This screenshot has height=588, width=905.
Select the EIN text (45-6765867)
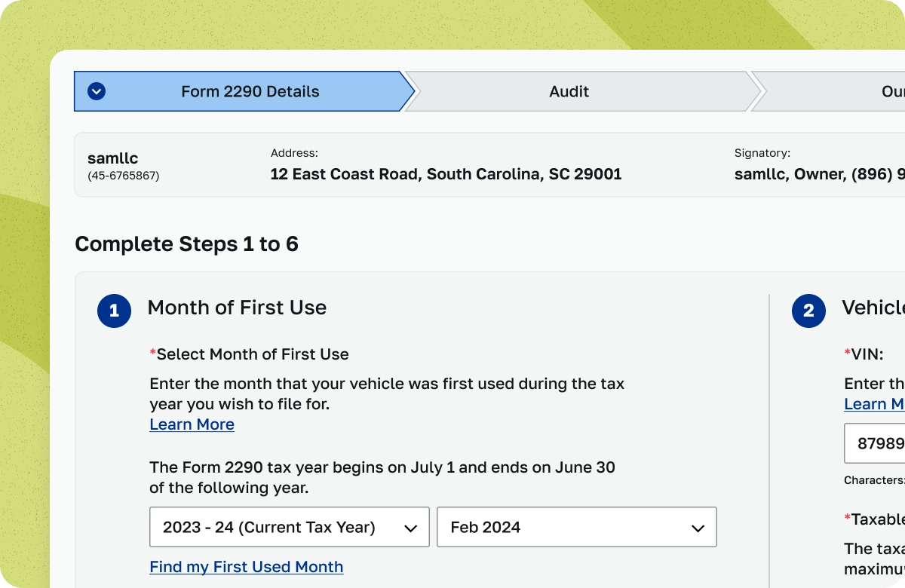tap(124, 176)
